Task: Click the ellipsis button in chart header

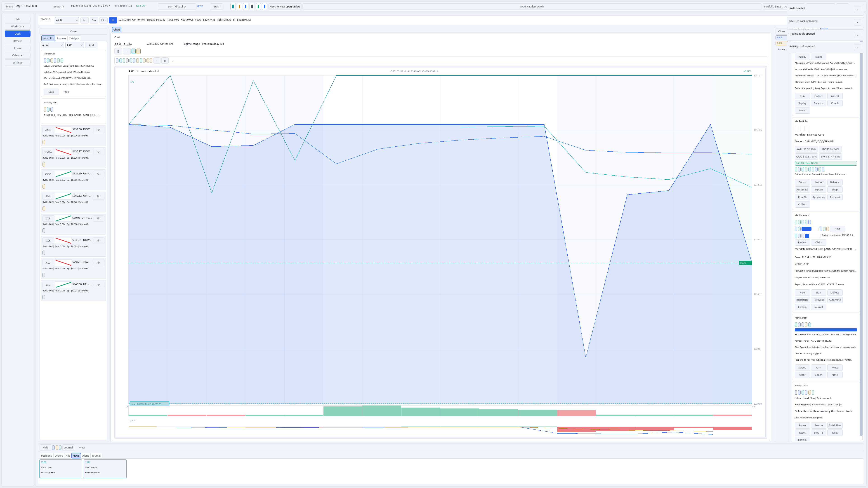Action: [127, 51]
